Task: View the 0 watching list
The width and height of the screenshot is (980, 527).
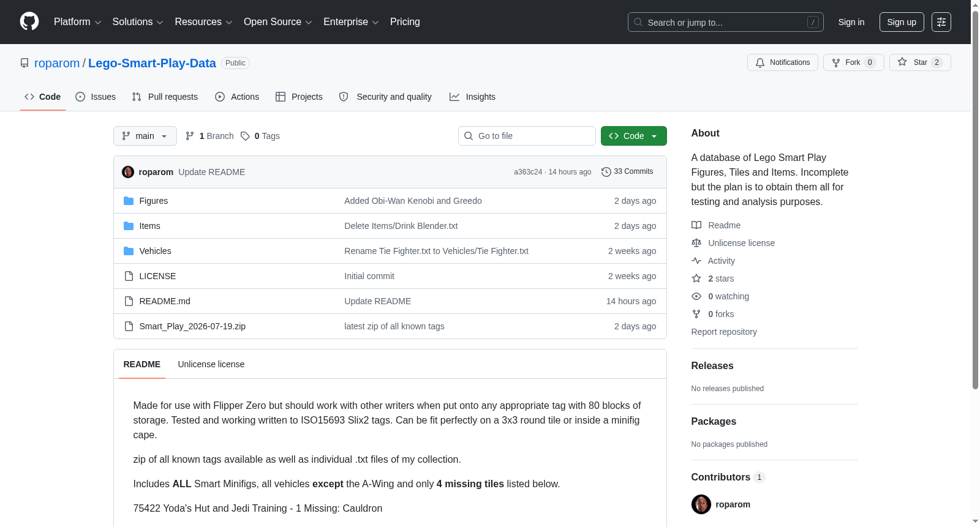Action: coord(720,296)
